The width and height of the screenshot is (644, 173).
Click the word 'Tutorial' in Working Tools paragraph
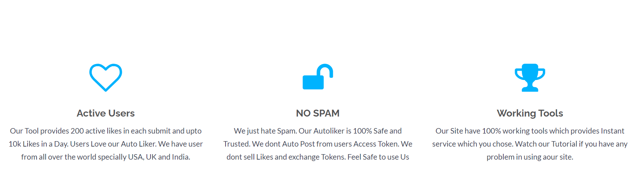point(564,144)
